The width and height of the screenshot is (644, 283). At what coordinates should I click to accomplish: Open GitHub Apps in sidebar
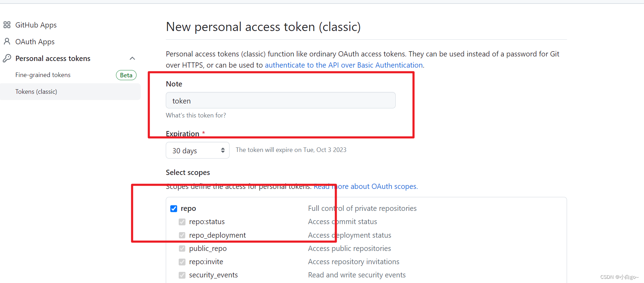[x=36, y=25]
